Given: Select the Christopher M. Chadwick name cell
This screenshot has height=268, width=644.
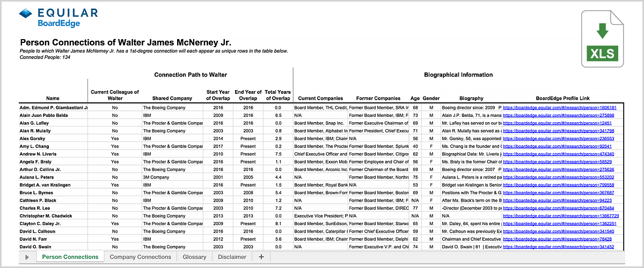Looking at the screenshot, I should click(x=53, y=215).
